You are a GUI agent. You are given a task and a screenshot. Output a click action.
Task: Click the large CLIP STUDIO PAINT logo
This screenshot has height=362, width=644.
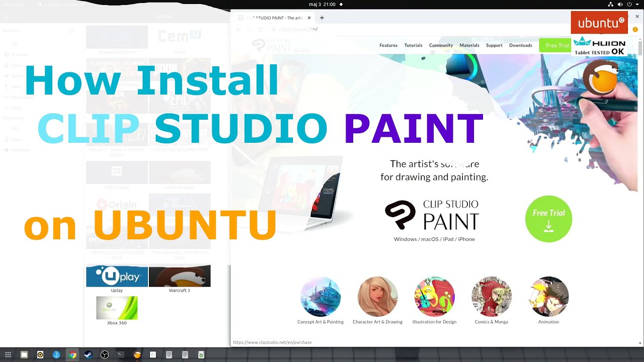pyautogui.click(x=432, y=215)
